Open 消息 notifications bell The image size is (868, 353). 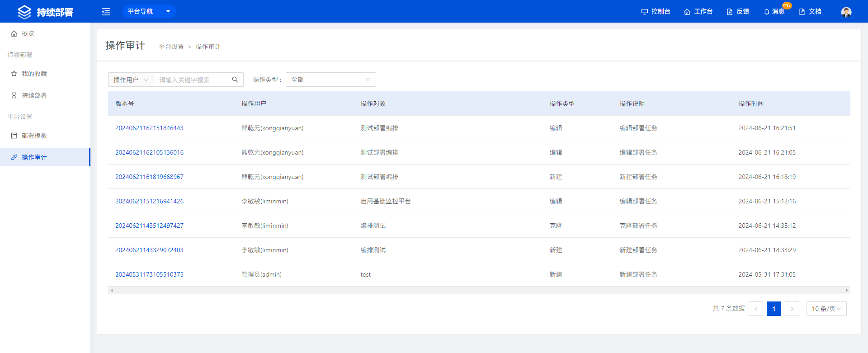(x=774, y=12)
